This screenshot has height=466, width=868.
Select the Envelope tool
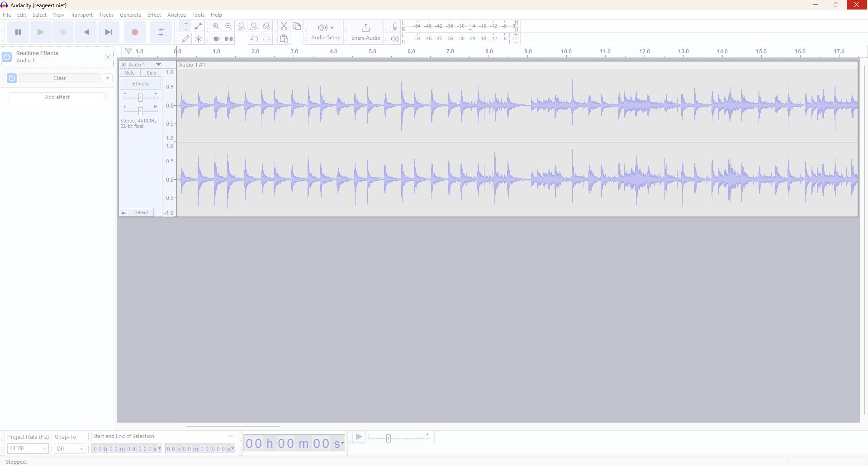[198, 26]
